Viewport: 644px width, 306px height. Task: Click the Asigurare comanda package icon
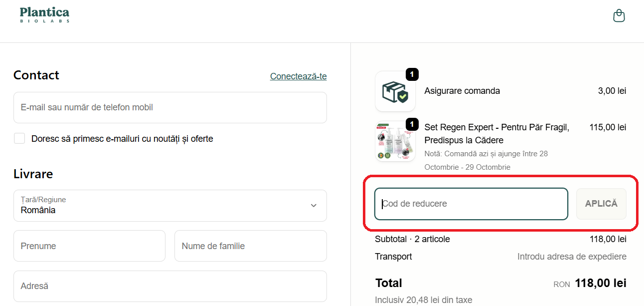[x=395, y=91]
